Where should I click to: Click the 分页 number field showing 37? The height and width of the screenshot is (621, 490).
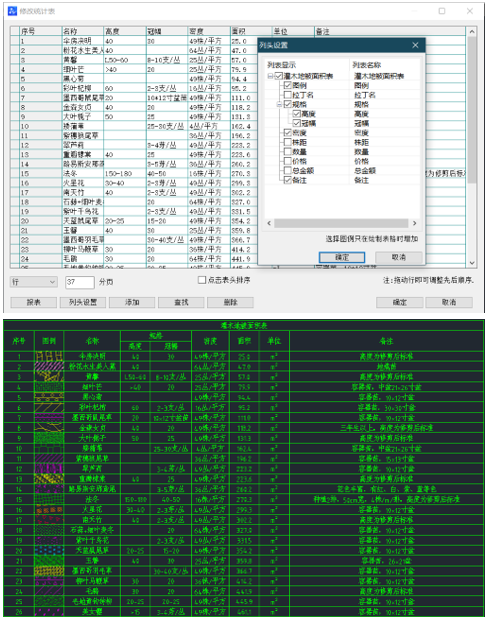80,282
